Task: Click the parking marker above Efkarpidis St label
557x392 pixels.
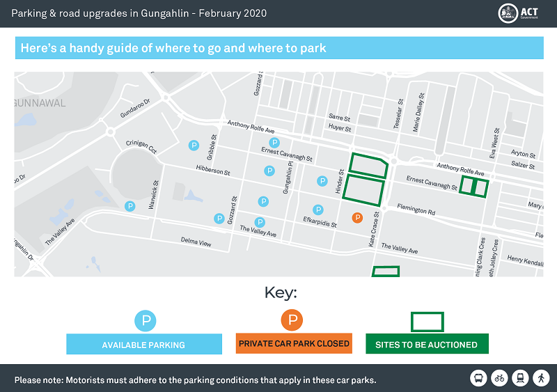Action: [318, 210]
